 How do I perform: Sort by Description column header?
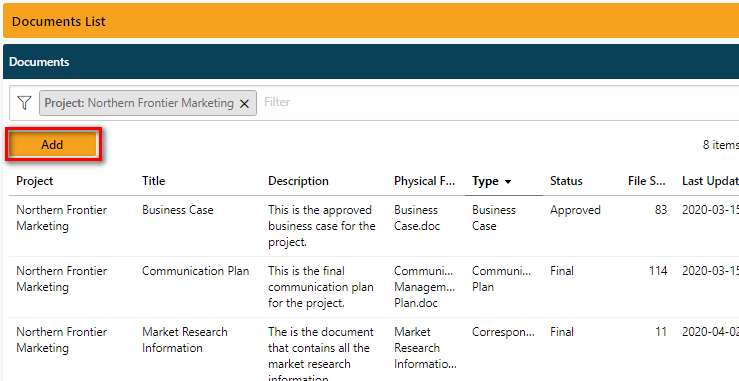pos(298,181)
